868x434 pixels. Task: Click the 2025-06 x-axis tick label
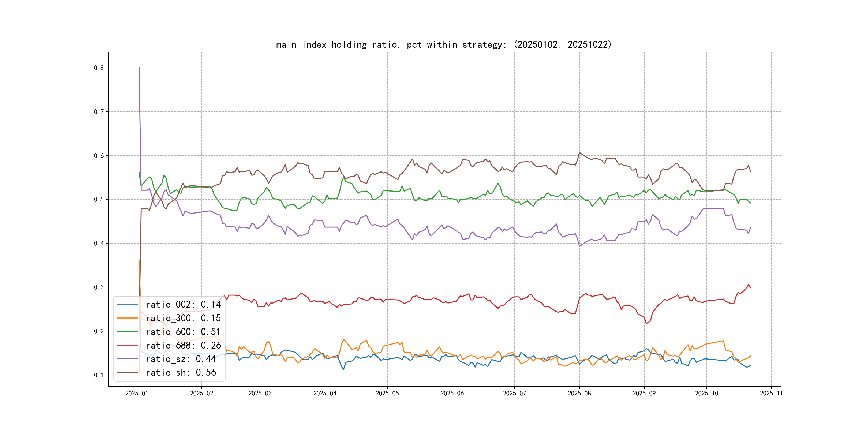click(452, 393)
